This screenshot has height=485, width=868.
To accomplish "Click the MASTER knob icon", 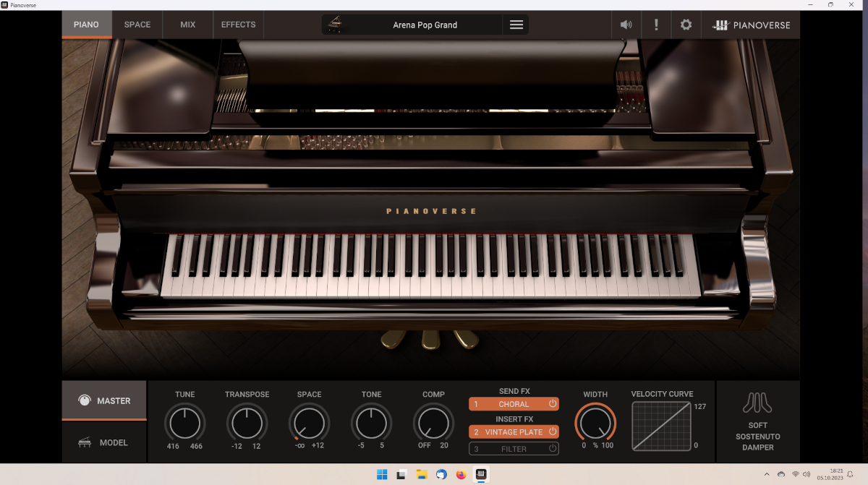I will click(x=85, y=400).
